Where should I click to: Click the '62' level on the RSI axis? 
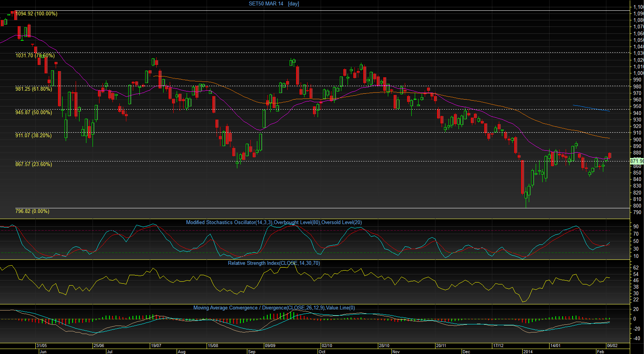tap(636, 268)
